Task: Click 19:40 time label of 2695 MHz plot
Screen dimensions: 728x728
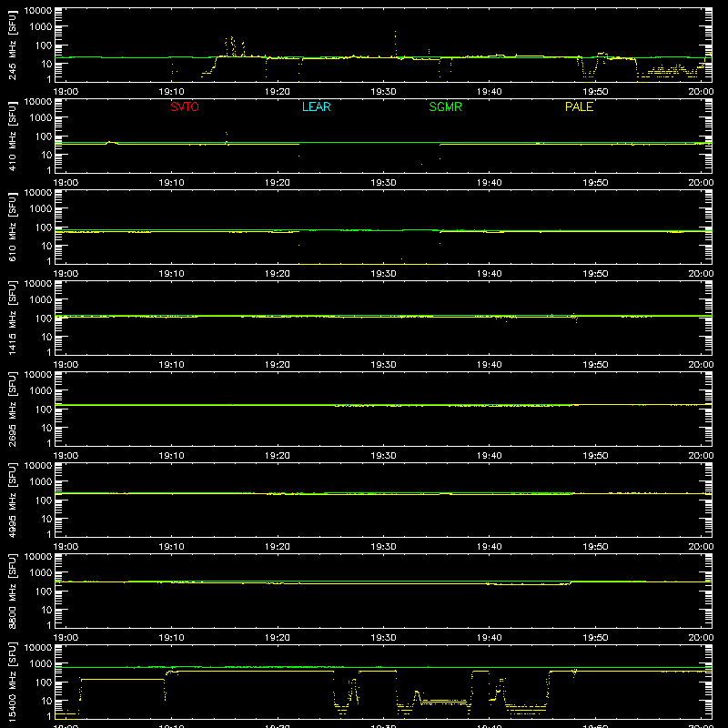Action: pyautogui.click(x=490, y=456)
